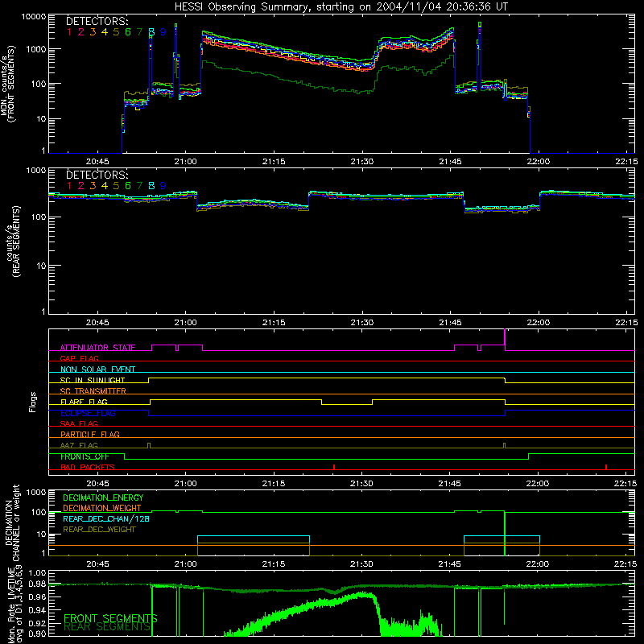Click the FLARE_FLAG label
Image resolution: width=644 pixels, height=644 pixels.
84,402
